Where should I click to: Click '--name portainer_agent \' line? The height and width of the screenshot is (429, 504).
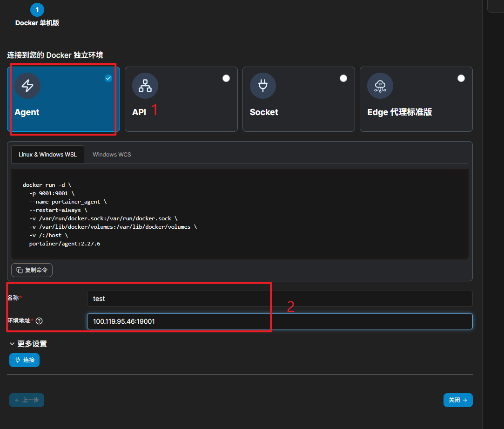68,202
